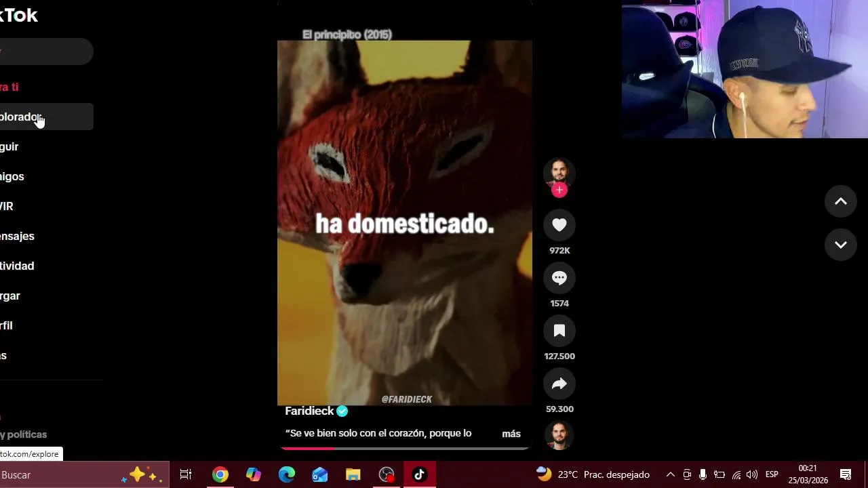Screen dimensions: 868x488
Task: Open File Explorer from the taskbar
Action: [x=353, y=475]
